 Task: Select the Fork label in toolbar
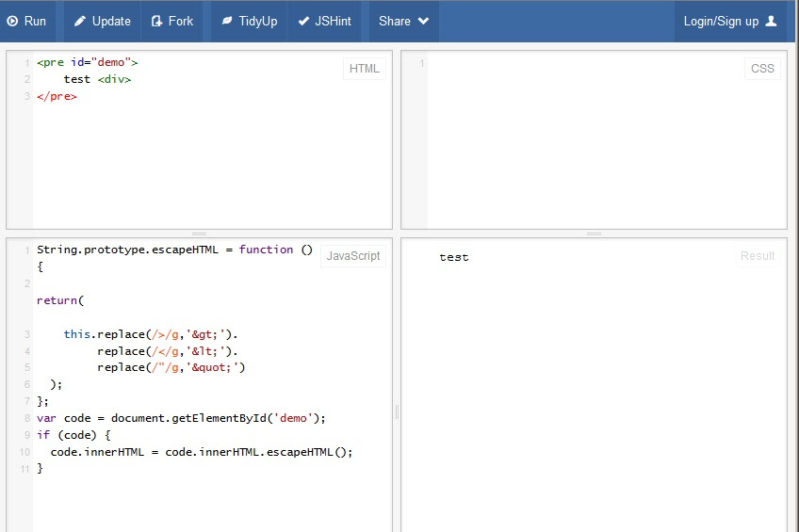pyautogui.click(x=181, y=21)
